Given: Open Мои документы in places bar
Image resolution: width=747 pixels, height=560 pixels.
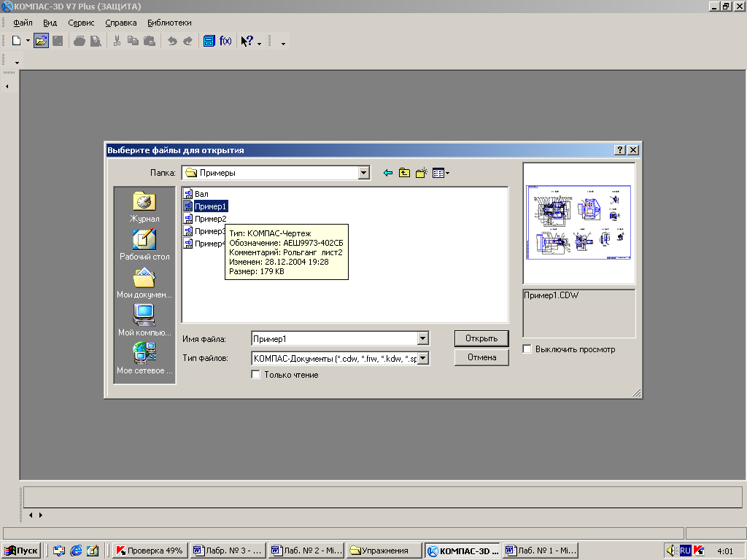Looking at the screenshot, I should 144,283.
